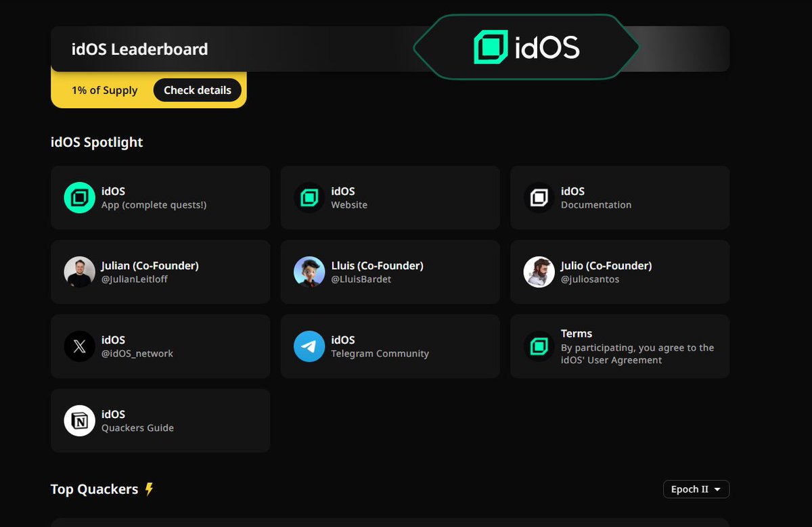Click Lluis's cartoon profile avatar
This screenshot has height=527, width=812.
[309, 272]
